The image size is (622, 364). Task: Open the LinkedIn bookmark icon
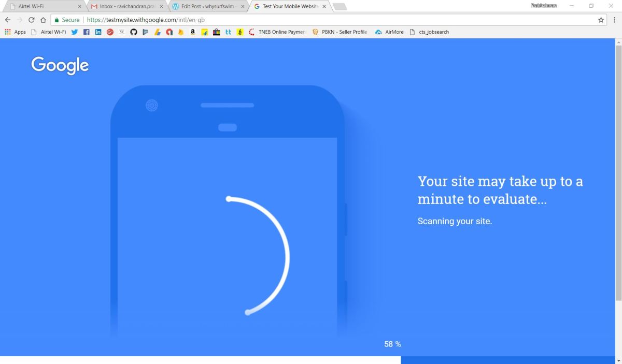[98, 32]
